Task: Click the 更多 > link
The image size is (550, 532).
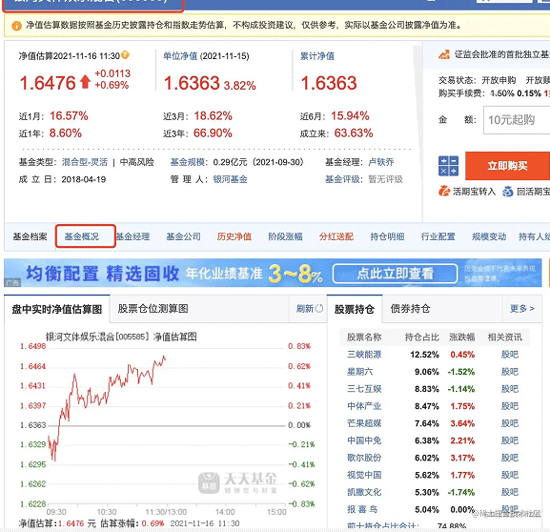Action: 522,309
